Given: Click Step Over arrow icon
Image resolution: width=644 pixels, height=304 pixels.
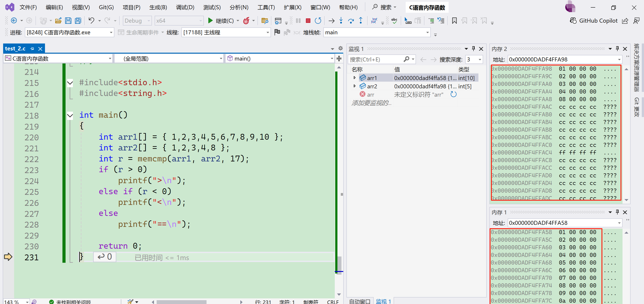Looking at the screenshot, I should pyautogui.click(x=351, y=21).
